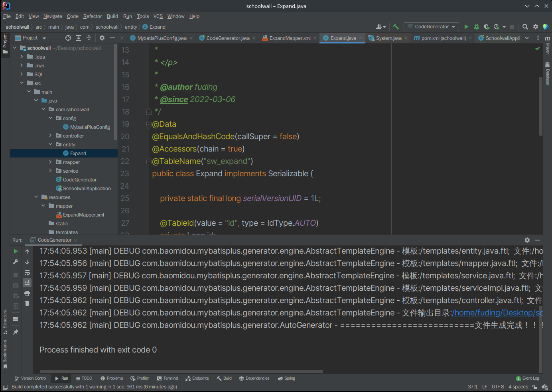
Task: Open Search Everywhere magnifier icon
Action: pos(525,27)
